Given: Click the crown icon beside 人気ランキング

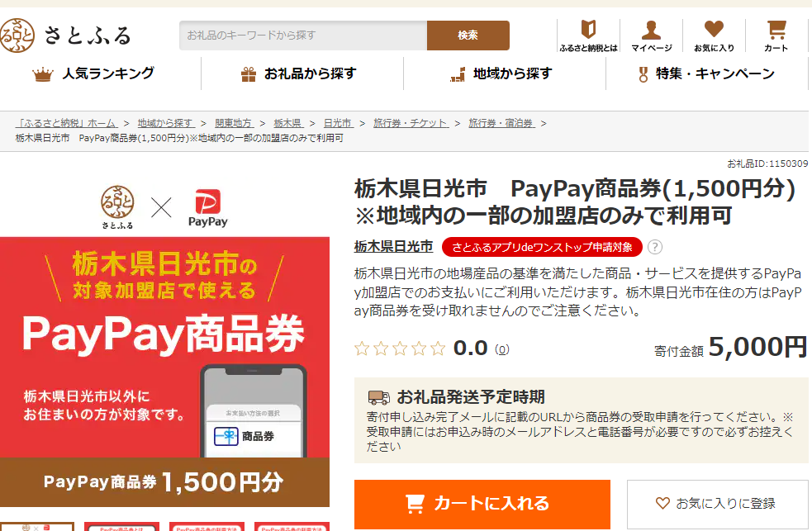Looking at the screenshot, I should [x=42, y=75].
